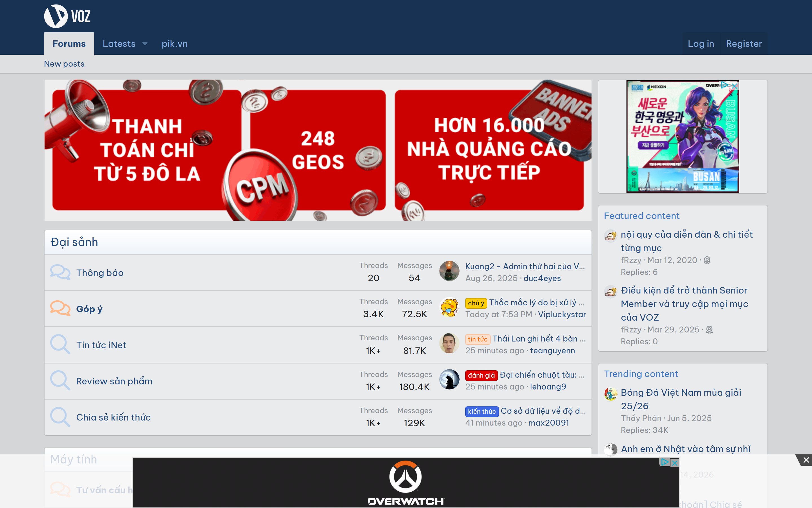Click the kiến thức thread prefix label

(x=482, y=411)
